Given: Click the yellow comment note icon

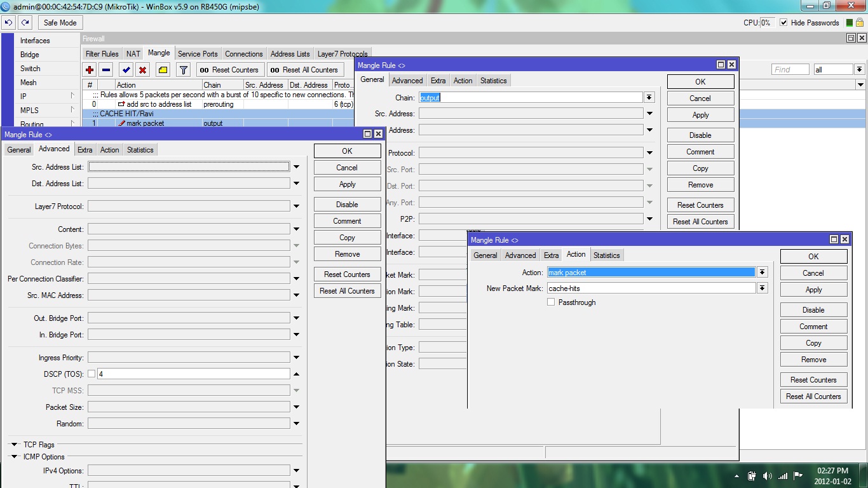Looking at the screenshot, I should (163, 70).
